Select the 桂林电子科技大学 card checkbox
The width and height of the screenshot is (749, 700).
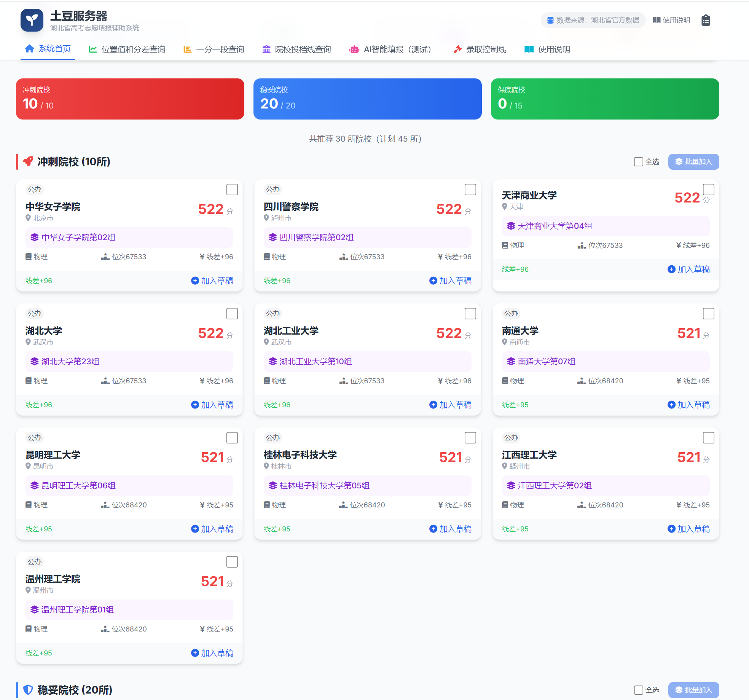tap(470, 438)
